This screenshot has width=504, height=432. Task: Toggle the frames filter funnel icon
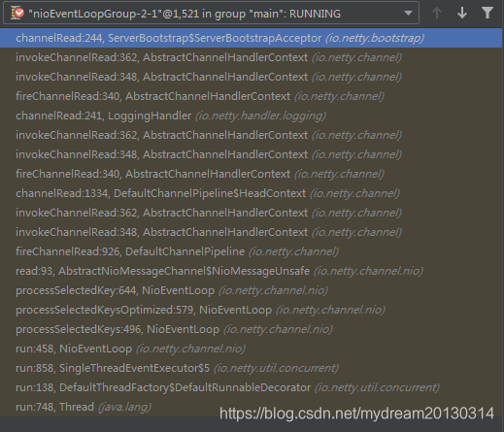click(487, 13)
